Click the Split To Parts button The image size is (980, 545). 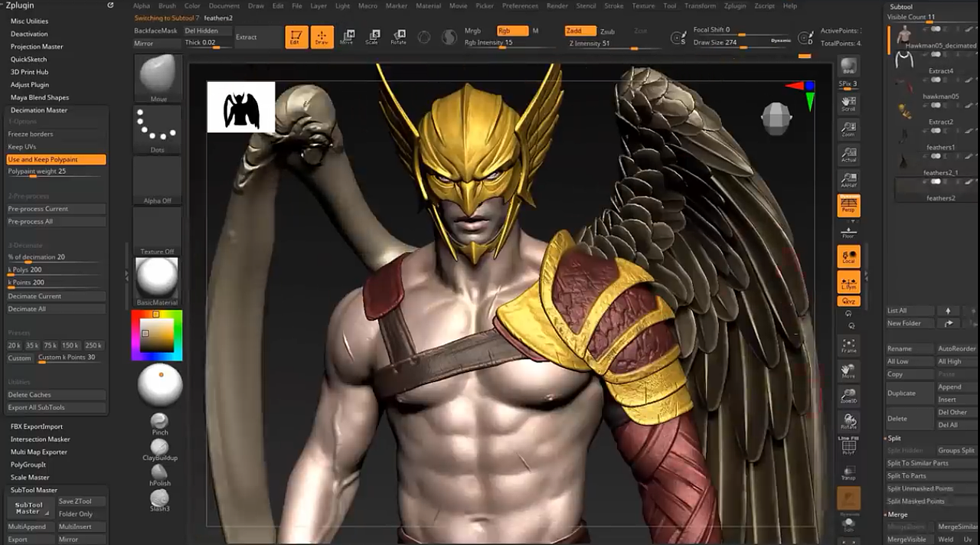[x=931, y=476]
